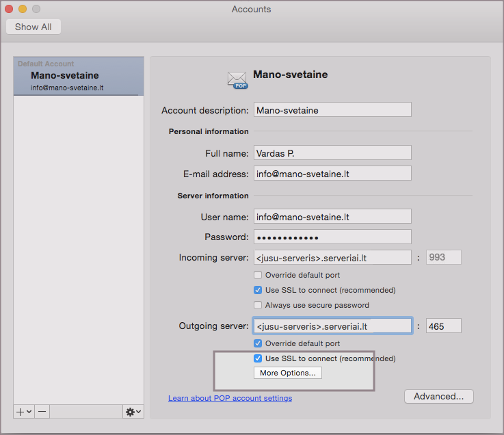Enable Always use secure password
Screen dimensions: 504x435
(x=258, y=305)
